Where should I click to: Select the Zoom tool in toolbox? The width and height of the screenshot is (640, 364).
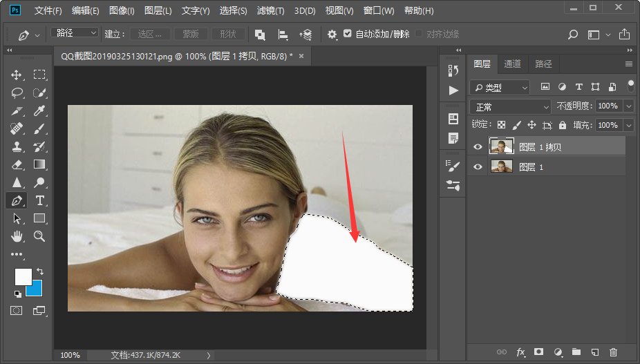39,236
